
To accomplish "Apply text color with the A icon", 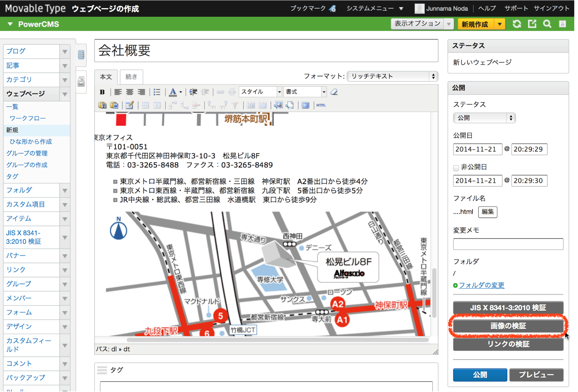I will (173, 92).
